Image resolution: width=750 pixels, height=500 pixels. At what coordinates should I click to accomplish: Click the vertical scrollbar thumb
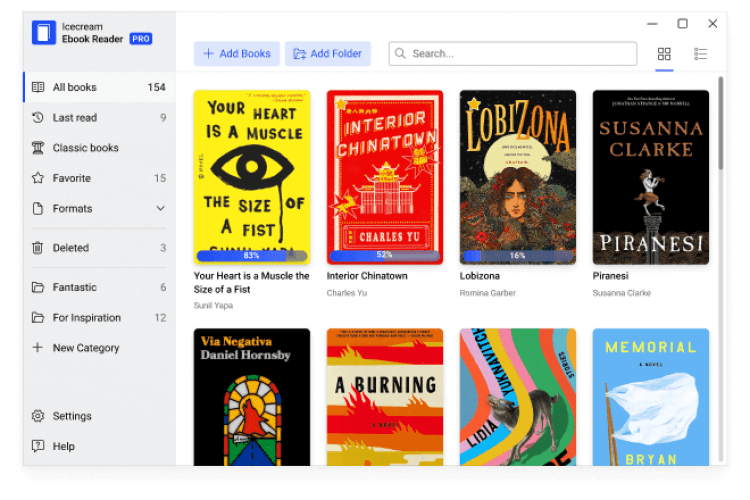[720, 122]
